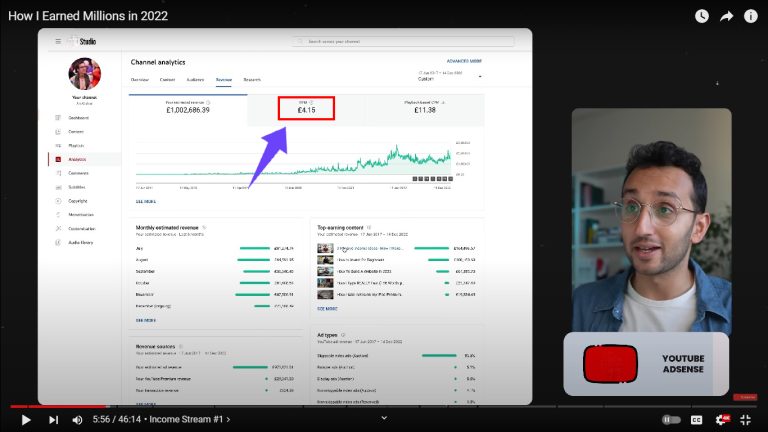
Task: Select Analytics in Studio sidebar
Action: [x=77, y=159]
